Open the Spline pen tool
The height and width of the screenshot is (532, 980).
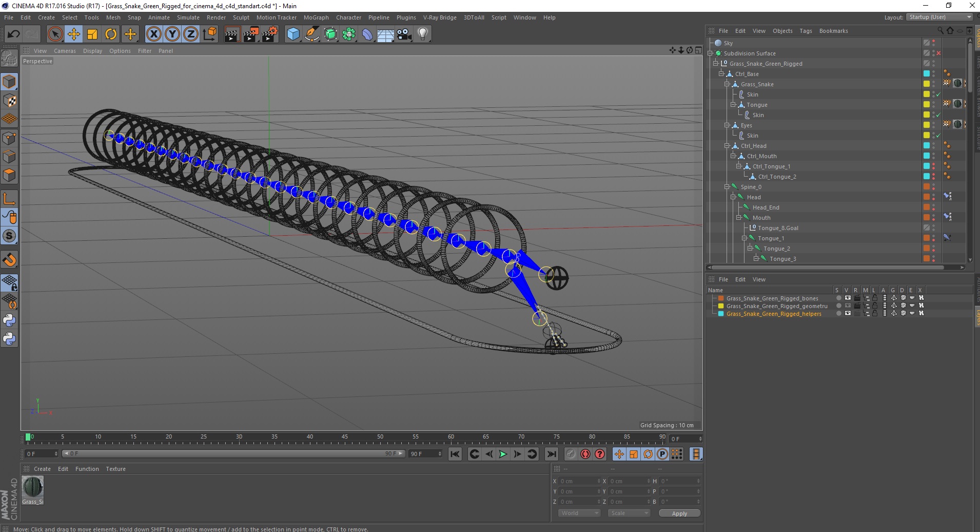(x=312, y=34)
